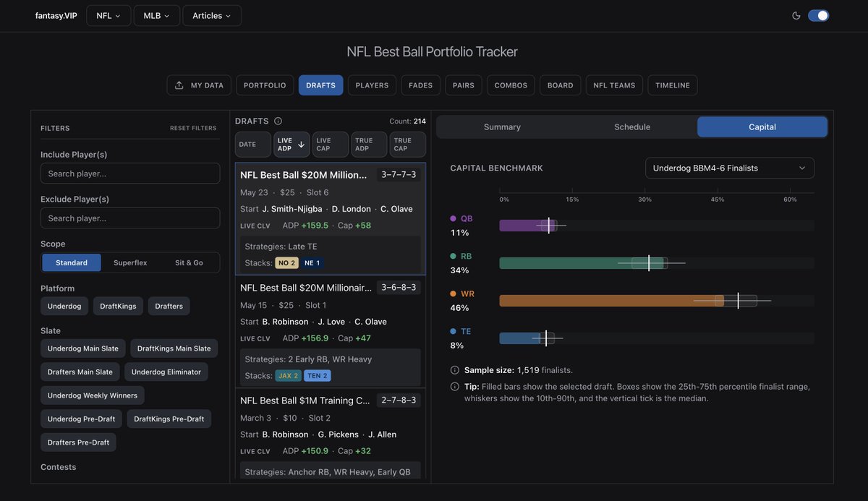Toggle the Underdog platform filter
This screenshot has width=868, height=501.
pyautogui.click(x=64, y=306)
